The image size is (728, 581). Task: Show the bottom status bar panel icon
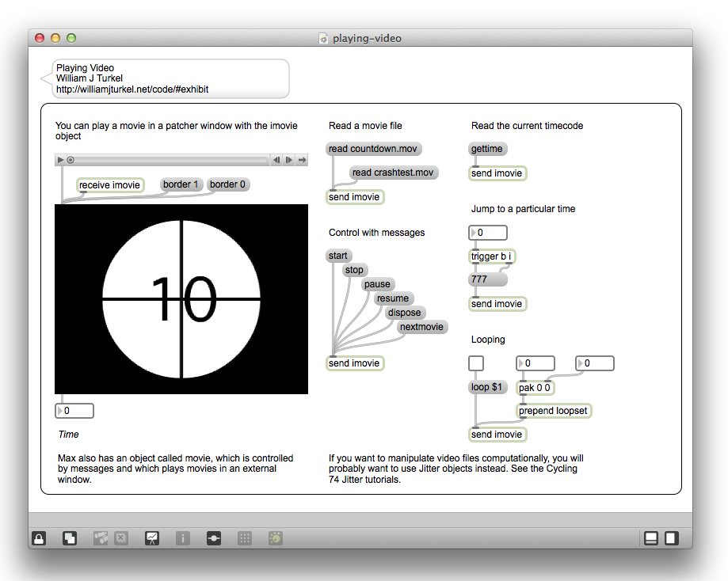(x=651, y=538)
